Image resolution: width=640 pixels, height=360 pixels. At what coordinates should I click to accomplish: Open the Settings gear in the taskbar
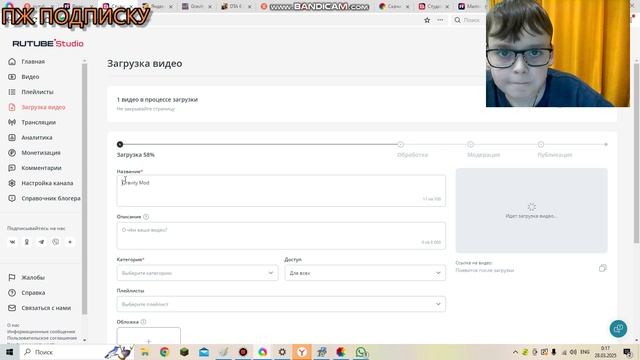[282, 352]
